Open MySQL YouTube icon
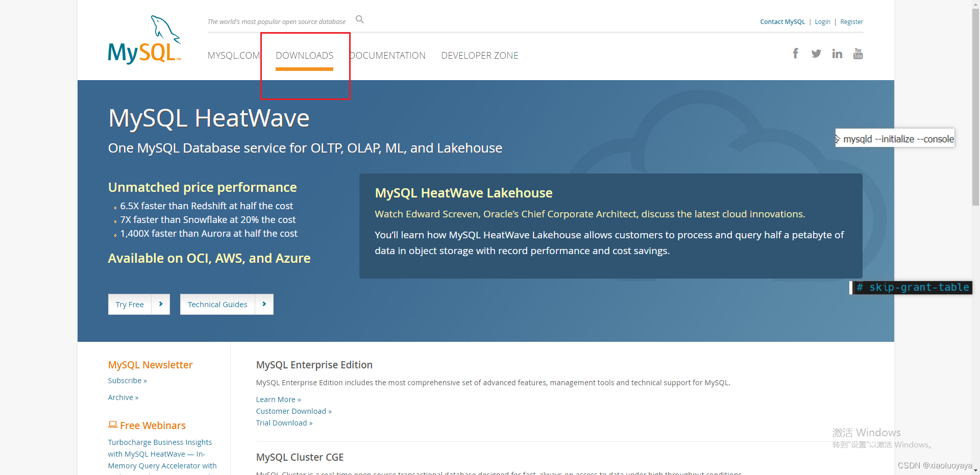Screen dimensions: 980x475 pos(858,54)
